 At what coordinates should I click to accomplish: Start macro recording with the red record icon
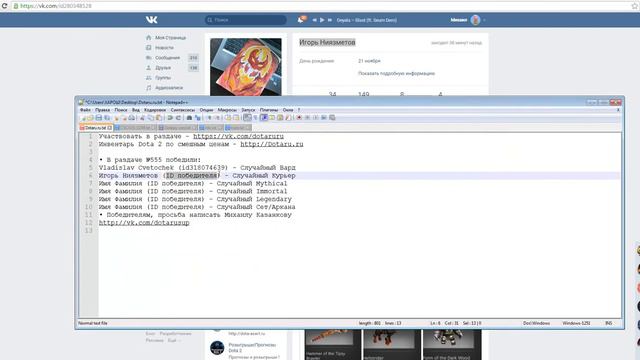(x=299, y=118)
